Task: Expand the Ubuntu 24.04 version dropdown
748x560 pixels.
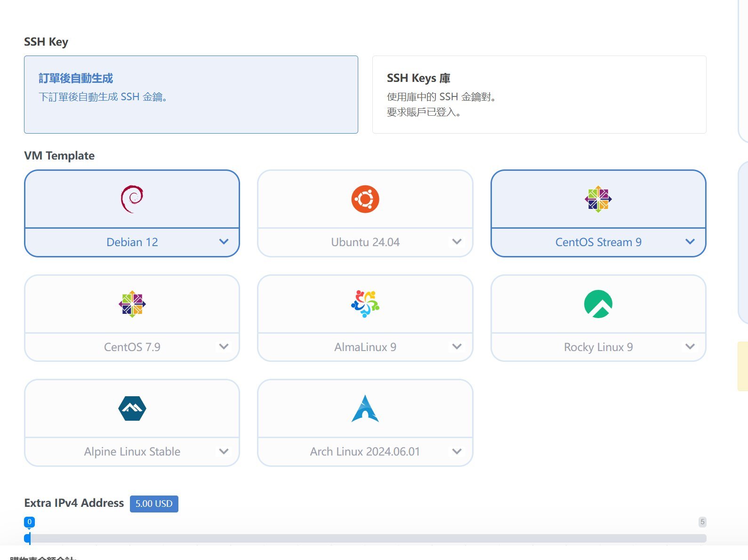Action: (457, 242)
